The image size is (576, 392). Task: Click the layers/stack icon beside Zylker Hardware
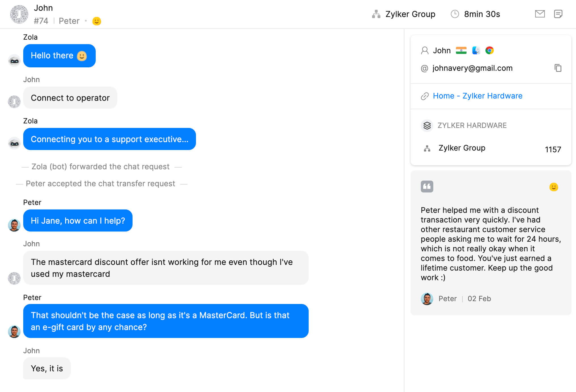[427, 126]
